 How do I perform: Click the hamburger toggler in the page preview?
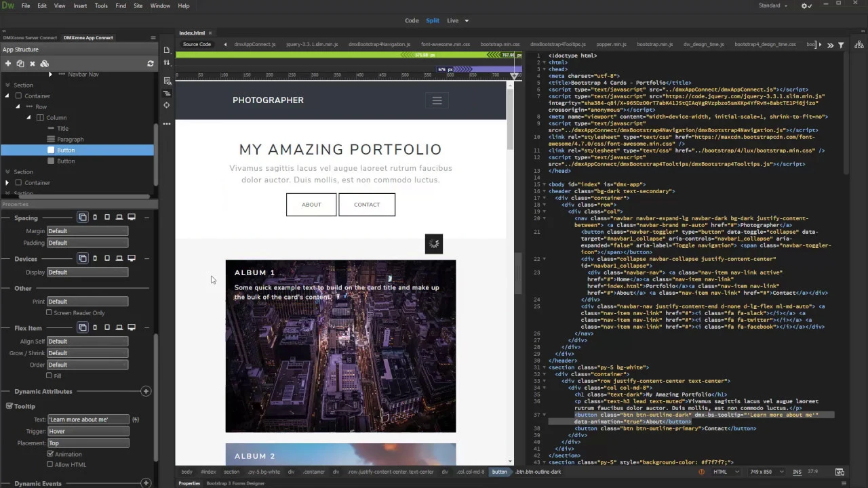pos(437,100)
